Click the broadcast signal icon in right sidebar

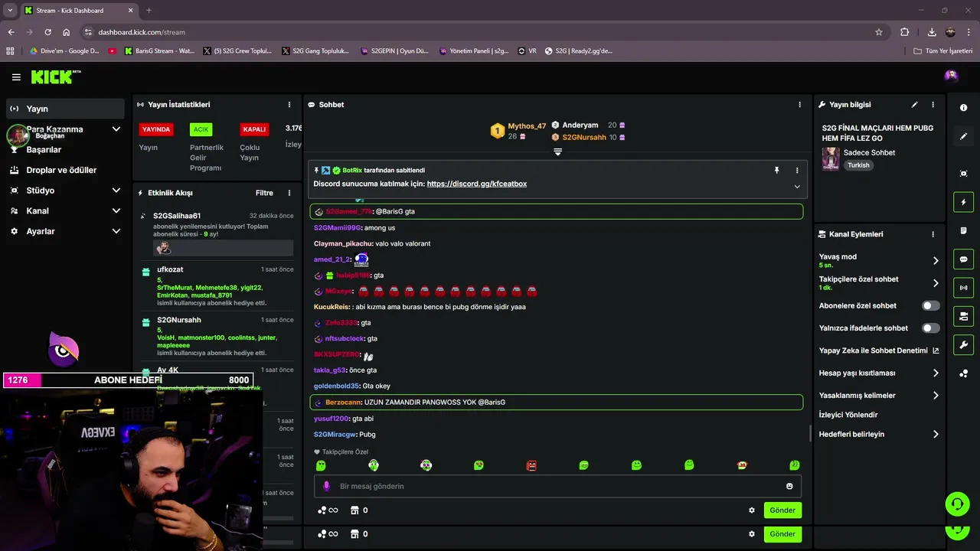tap(963, 288)
